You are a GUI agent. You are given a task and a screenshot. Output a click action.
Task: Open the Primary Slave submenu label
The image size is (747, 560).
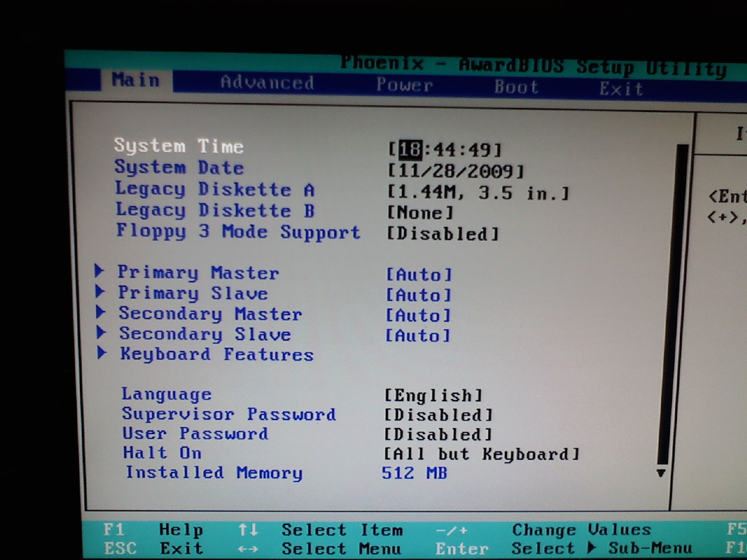pos(193,293)
